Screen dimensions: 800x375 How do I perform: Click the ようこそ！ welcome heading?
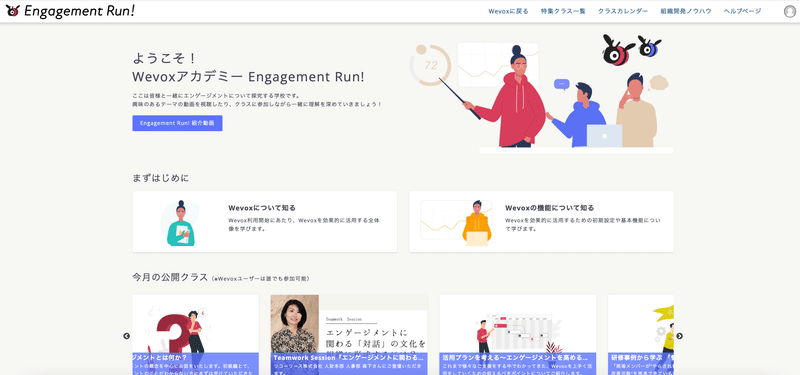(x=164, y=58)
